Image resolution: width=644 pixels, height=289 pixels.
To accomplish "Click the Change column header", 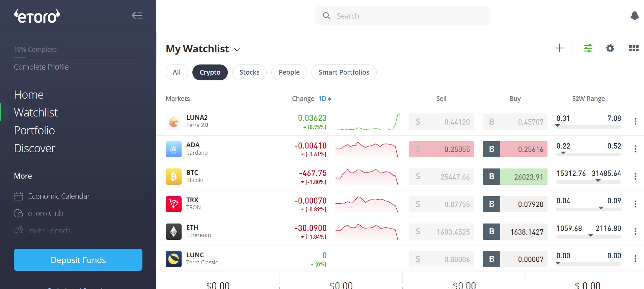I will pos(303,99).
